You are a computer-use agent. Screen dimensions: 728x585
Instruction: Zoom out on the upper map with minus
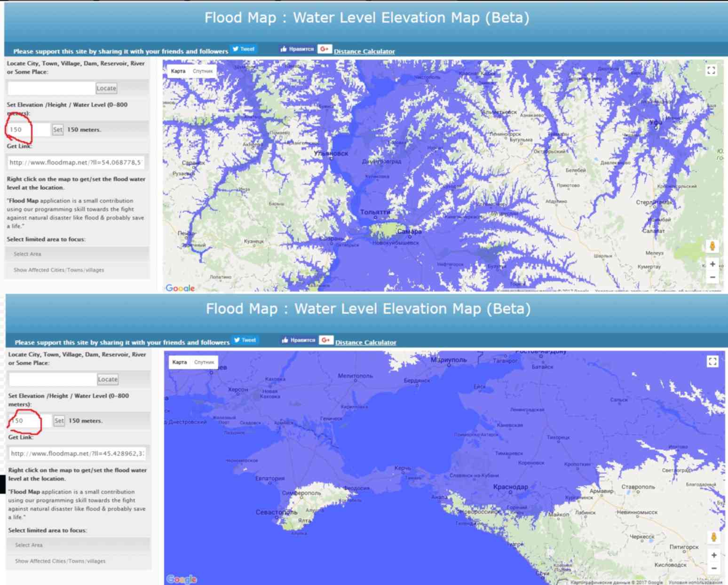[712, 277]
